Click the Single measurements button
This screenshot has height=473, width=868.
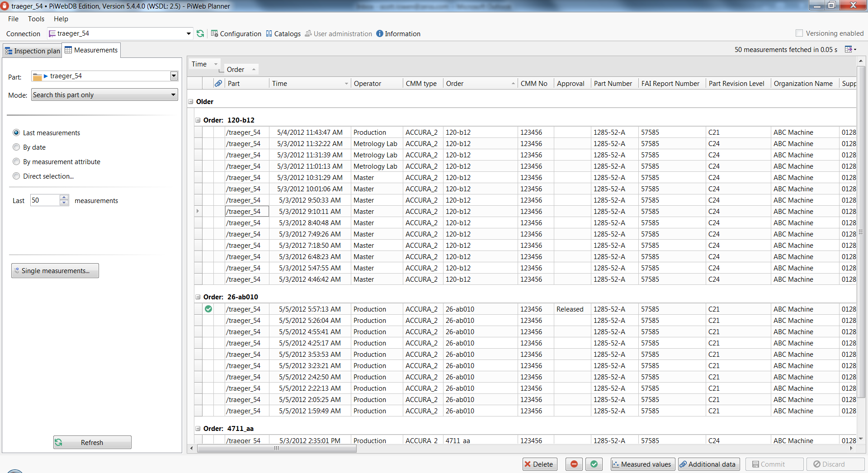click(x=55, y=270)
